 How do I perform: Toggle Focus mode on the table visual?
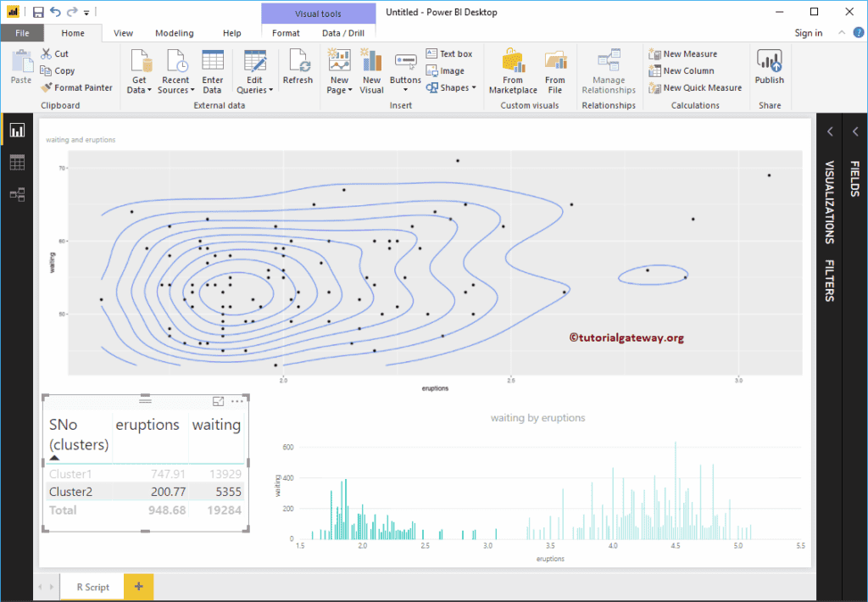click(218, 401)
